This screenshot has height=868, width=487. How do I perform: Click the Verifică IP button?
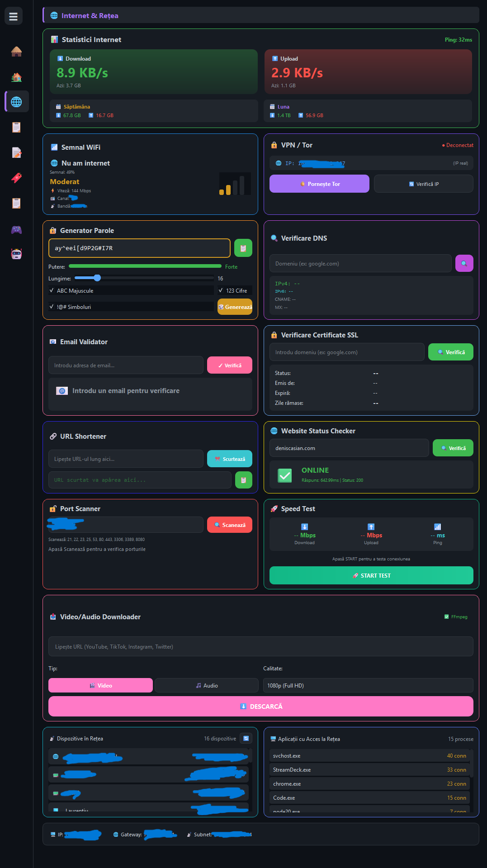pos(423,184)
